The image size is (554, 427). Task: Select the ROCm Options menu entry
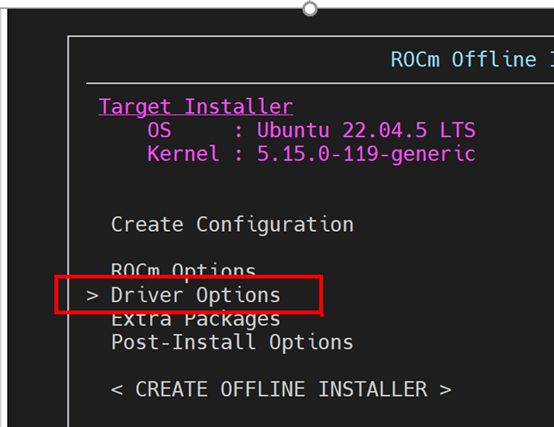(183, 270)
